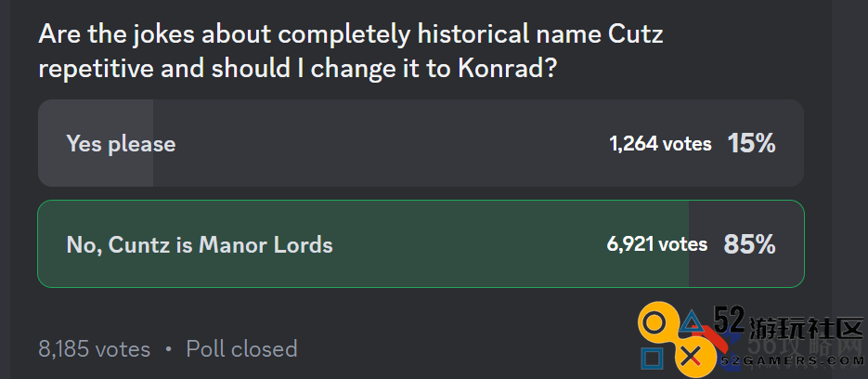Click the blue square symbol in watermark logo
This screenshot has height=379, width=868.
tap(653, 359)
